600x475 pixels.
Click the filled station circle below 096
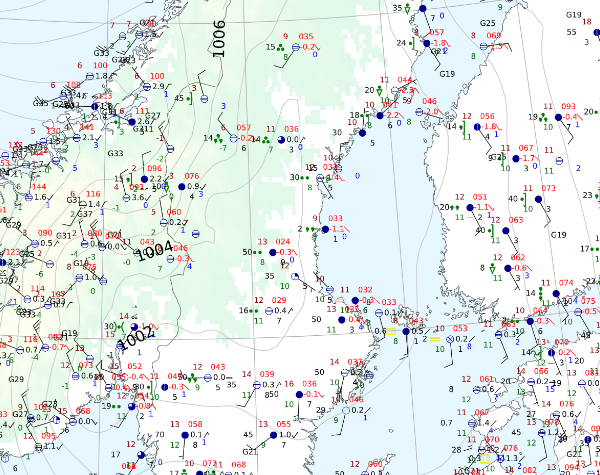pos(144,179)
